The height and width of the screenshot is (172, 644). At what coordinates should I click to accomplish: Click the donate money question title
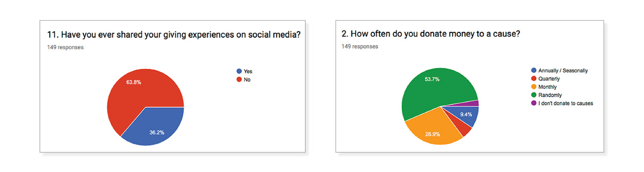(x=431, y=34)
